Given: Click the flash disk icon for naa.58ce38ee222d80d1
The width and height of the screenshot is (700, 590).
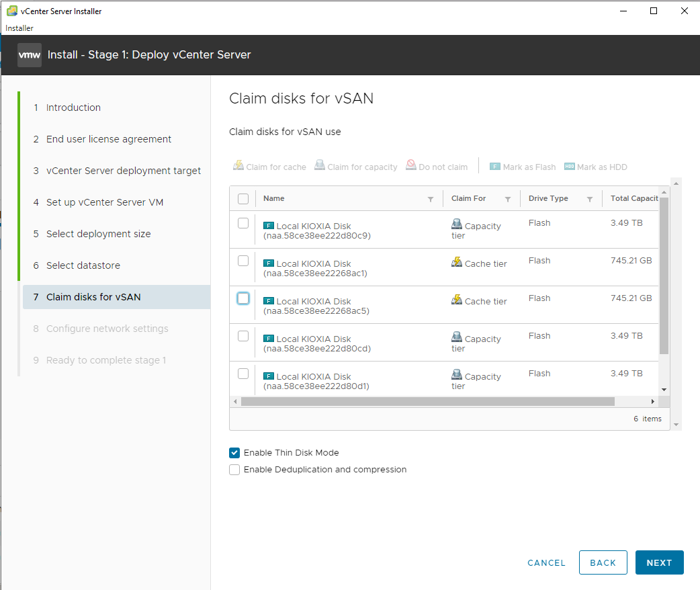Looking at the screenshot, I should pyautogui.click(x=268, y=376).
